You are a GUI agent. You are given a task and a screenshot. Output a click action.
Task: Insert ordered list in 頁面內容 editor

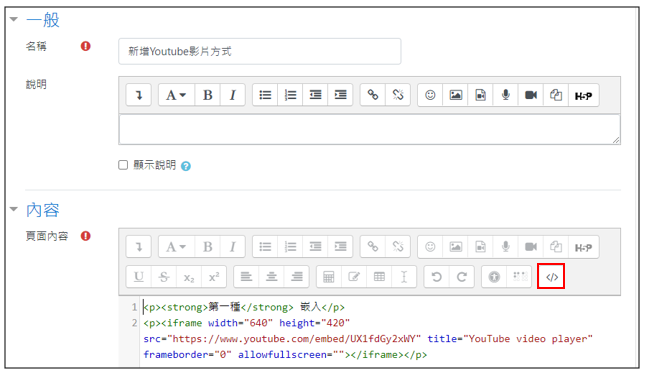[290, 247]
